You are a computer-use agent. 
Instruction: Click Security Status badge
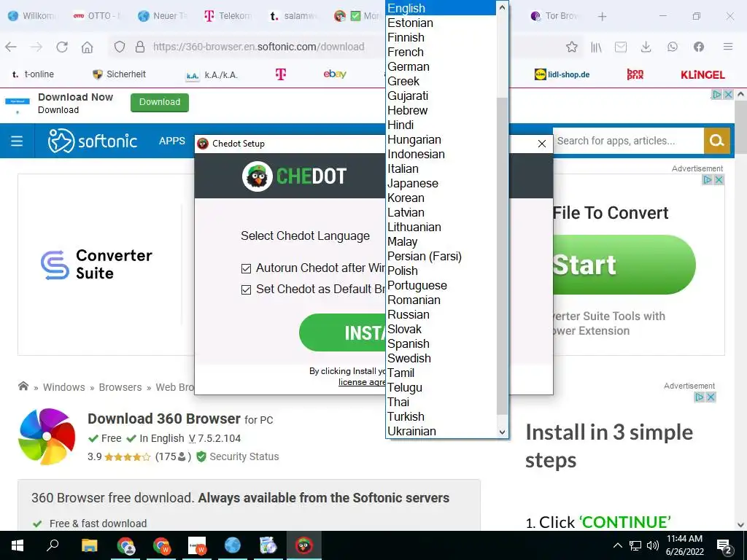[238, 456]
